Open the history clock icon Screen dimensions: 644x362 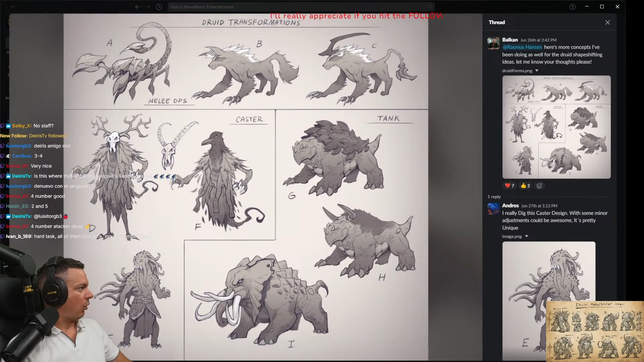(x=159, y=7)
